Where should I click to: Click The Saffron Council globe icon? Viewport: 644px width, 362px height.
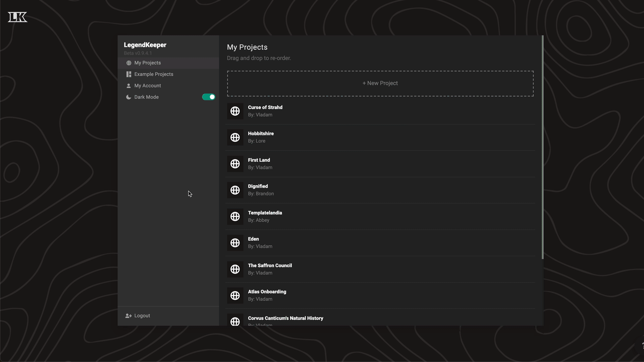[x=235, y=269]
